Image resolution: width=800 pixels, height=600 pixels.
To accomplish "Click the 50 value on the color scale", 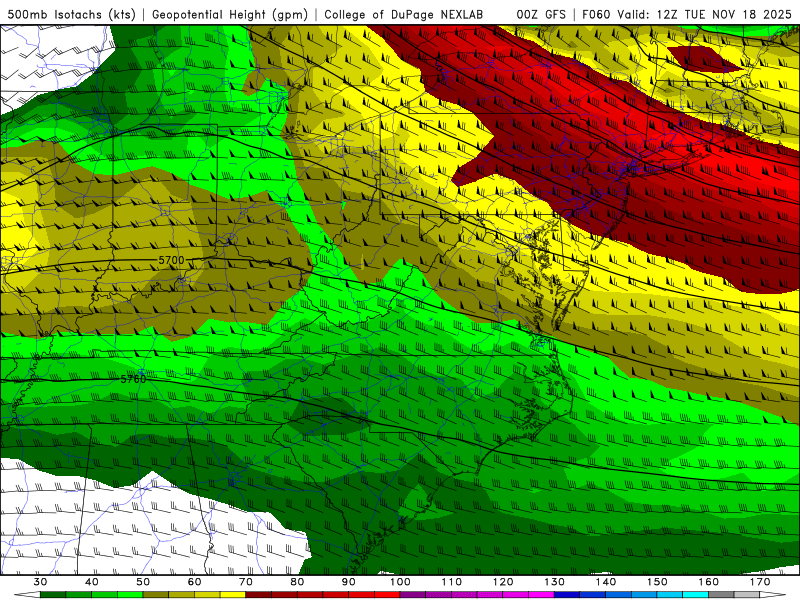I will (143, 582).
